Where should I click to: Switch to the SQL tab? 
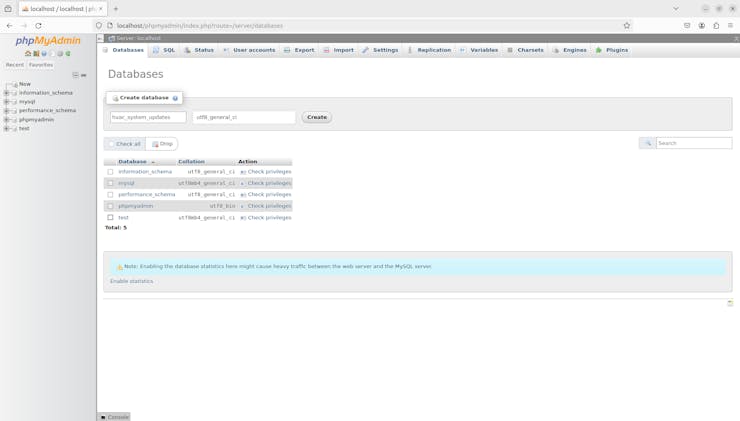(164, 50)
